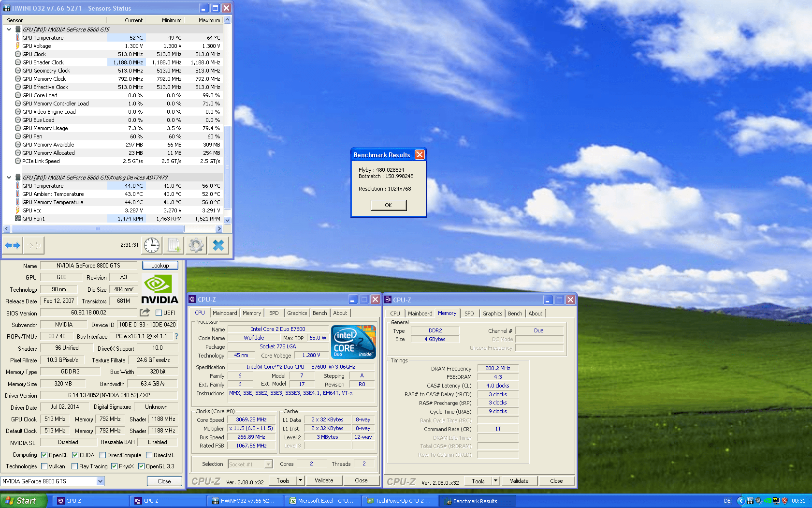This screenshot has height=508, width=812.
Task: Click the GPU Vcc lightning icon
Action: [x=18, y=210]
